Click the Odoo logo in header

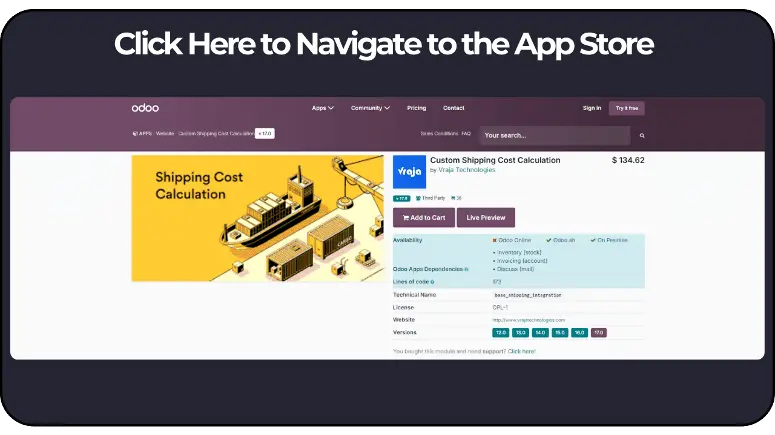click(145, 108)
